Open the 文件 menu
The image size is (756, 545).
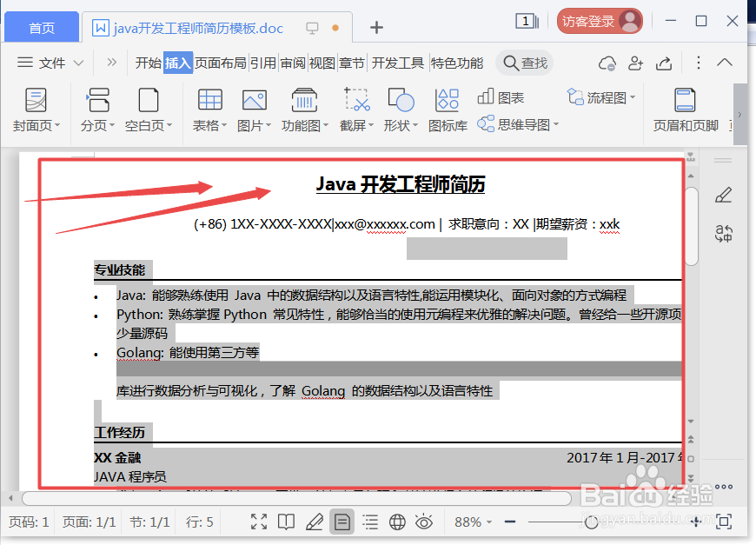(x=50, y=63)
